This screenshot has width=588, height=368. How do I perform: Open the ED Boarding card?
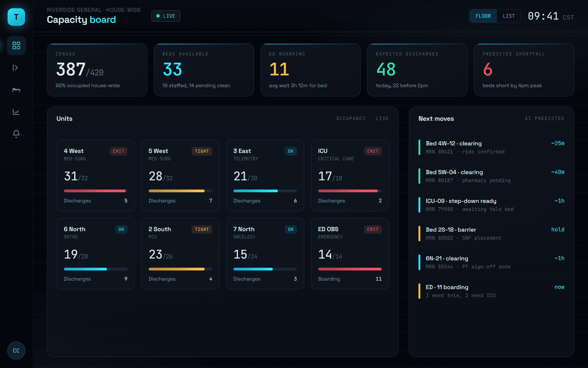[x=310, y=70]
